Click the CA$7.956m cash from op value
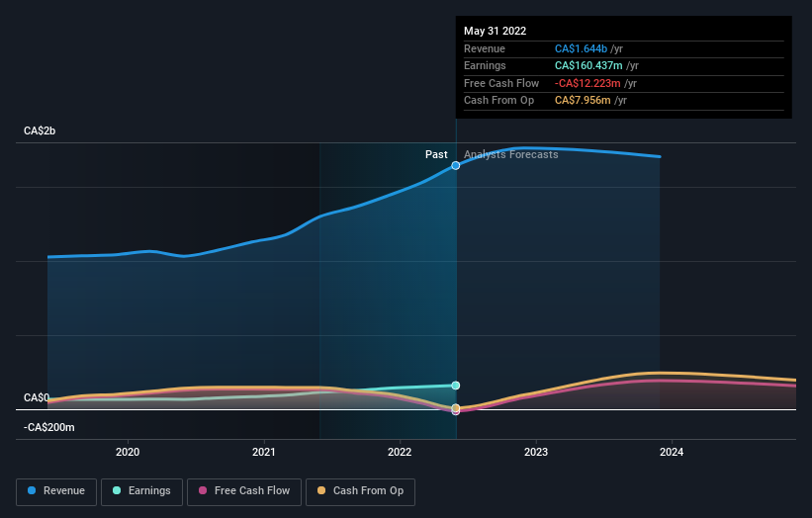 (583, 101)
